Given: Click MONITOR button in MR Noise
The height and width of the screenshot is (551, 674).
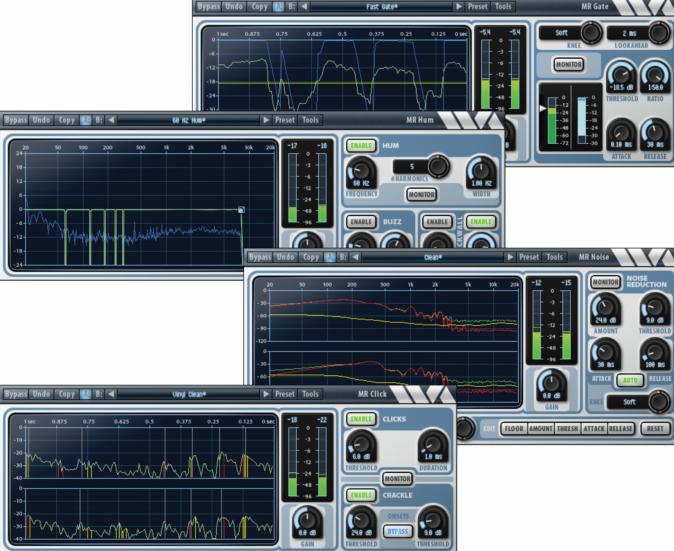Looking at the screenshot, I should [x=606, y=282].
